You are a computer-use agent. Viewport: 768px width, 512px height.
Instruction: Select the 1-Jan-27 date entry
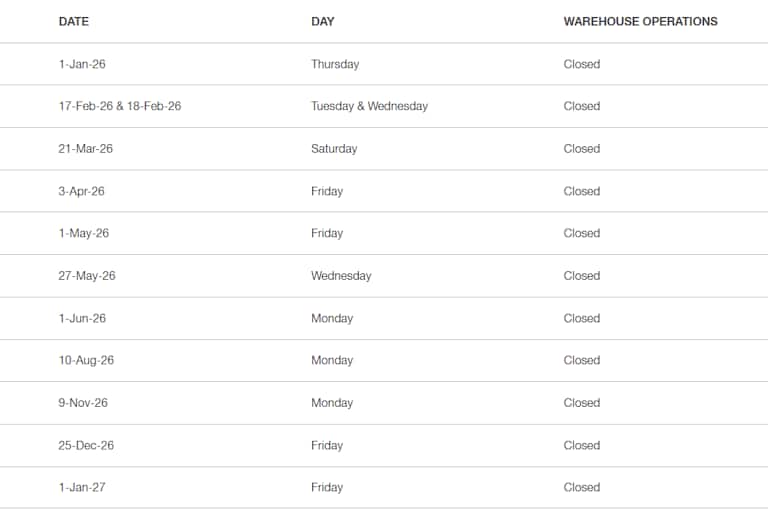pyautogui.click(x=82, y=487)
